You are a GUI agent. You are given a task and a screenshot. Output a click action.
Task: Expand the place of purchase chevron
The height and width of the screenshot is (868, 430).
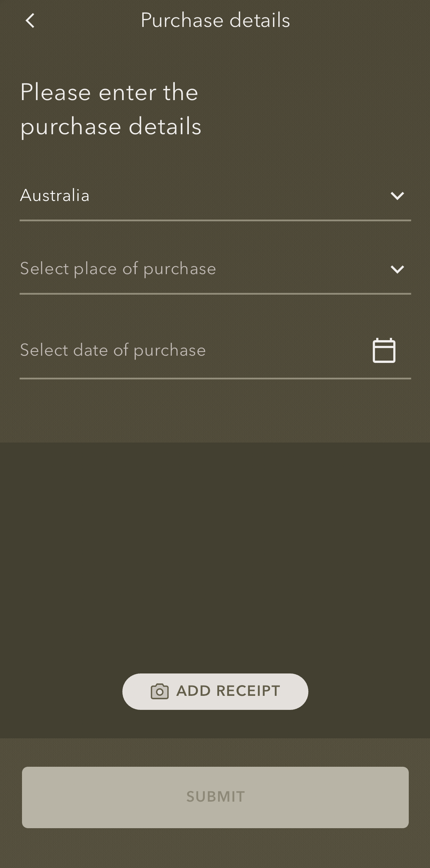coord(397,269)
